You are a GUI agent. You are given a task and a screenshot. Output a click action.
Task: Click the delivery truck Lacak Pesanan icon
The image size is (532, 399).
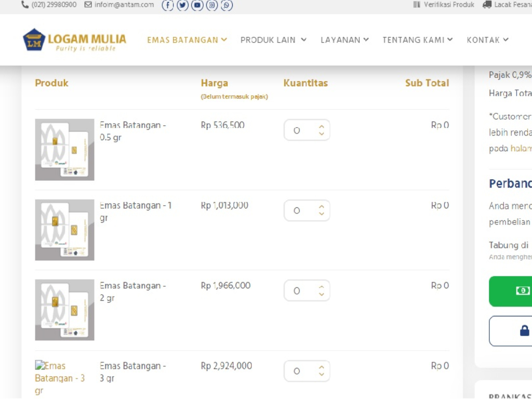(487, 5)
